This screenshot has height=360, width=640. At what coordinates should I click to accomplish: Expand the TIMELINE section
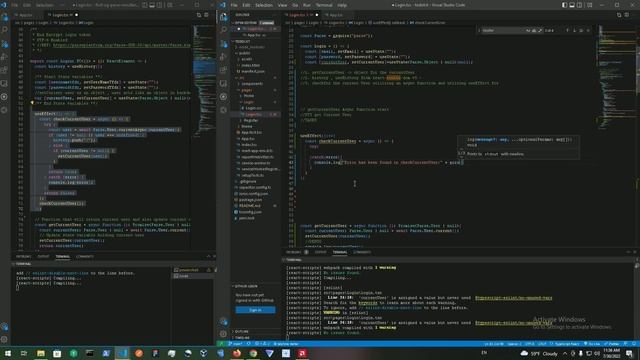click(x=256, y=338)
